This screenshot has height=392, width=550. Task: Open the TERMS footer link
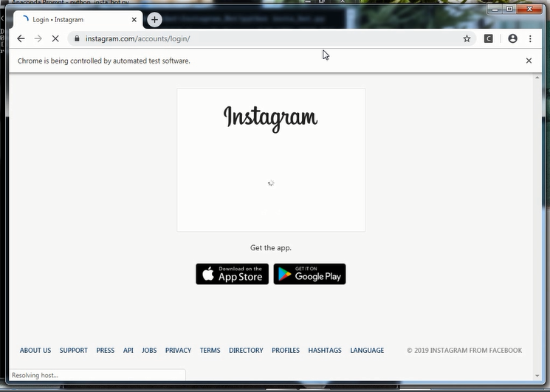pos(210,350)
